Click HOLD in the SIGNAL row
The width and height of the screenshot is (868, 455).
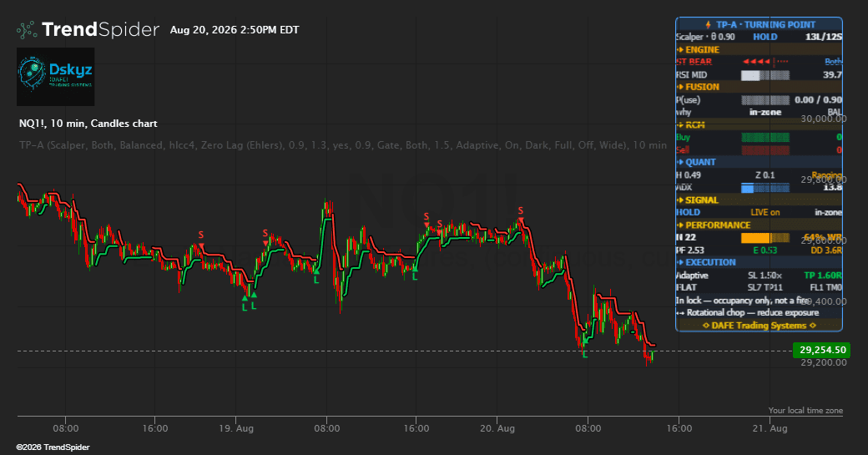pyautogui.click(x=688, y=213)
